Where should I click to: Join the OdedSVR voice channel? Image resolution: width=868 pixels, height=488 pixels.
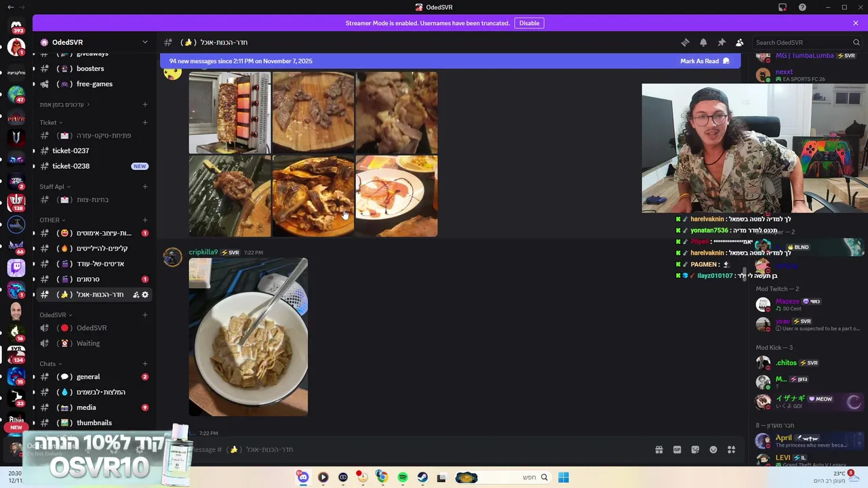coord(93,328)
